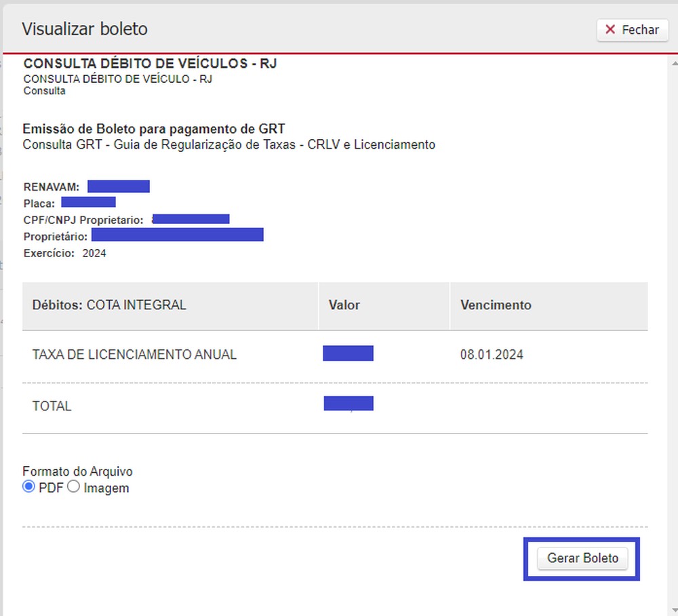Click the 08.01.2024 due date cell
This screenshot has height=616, width=678.
492,355
